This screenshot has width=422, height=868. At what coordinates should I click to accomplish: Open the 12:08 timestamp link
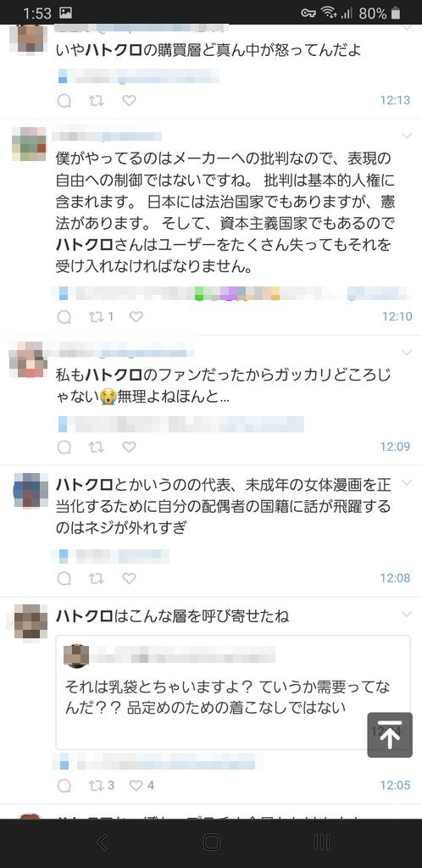[395, 578]
